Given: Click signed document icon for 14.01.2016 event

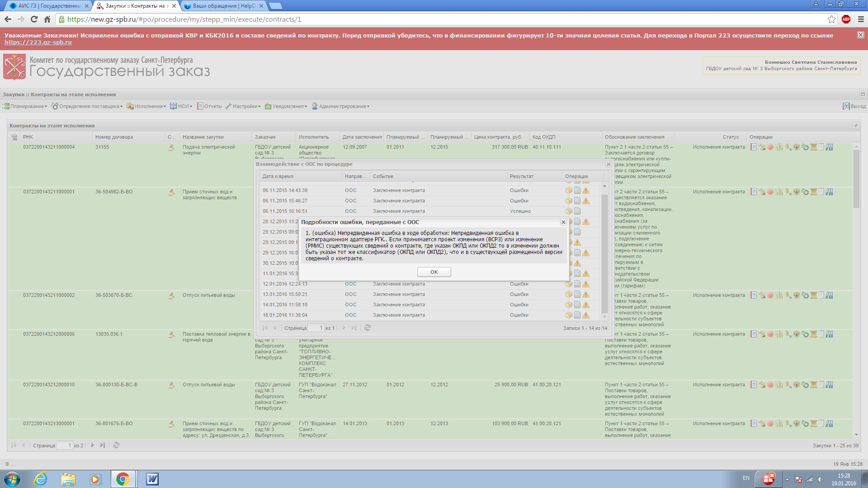Looking at the screenshot, I should (x=577, y=305).
